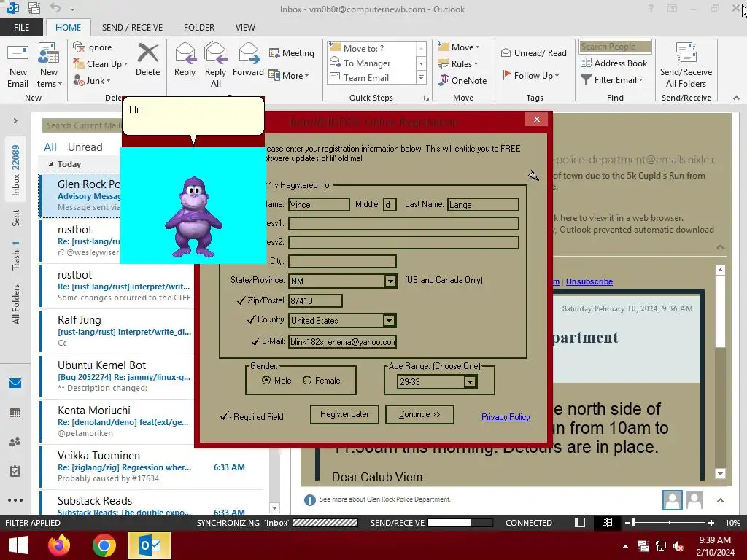Collapse the Today message group
Screen dimensions: 747x560
(x=52, y=164)
